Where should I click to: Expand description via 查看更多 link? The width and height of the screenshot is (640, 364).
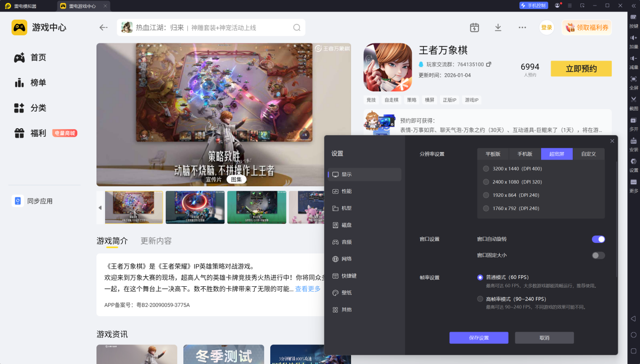[308, 289]
